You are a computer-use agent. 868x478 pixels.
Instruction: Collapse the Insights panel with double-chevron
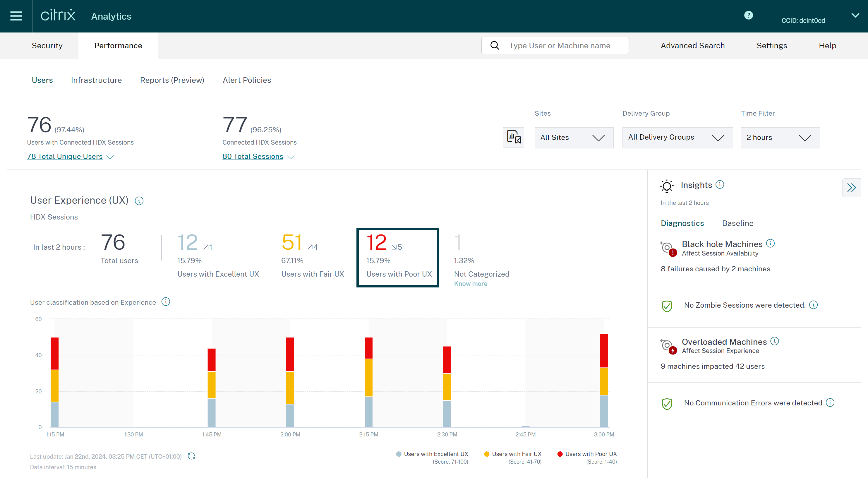click(851, 187)
